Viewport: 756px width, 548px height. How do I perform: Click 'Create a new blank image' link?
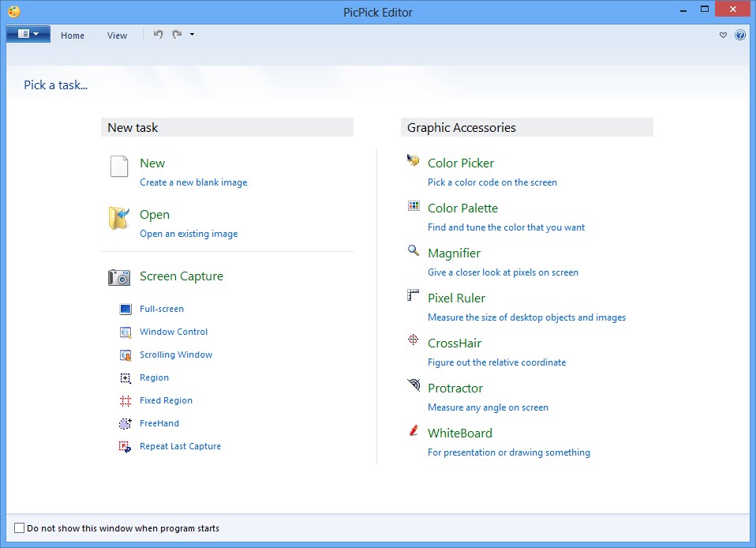point(193,182)
